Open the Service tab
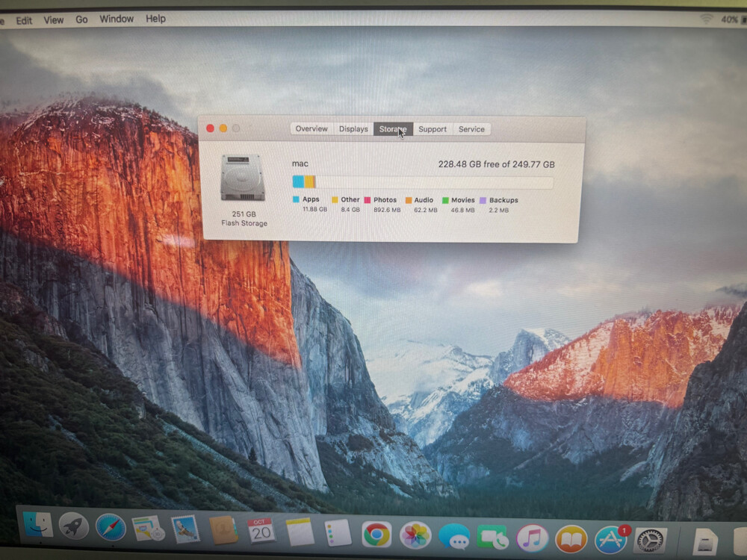This screenshot has width=747, height=560. [x=471, y=129]
